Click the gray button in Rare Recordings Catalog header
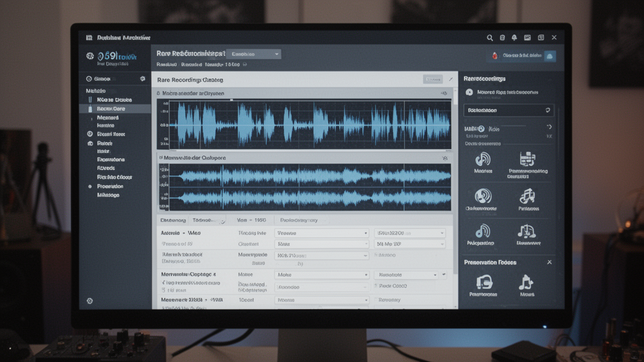Screen dimensions: 644x362 pos(433,80)
